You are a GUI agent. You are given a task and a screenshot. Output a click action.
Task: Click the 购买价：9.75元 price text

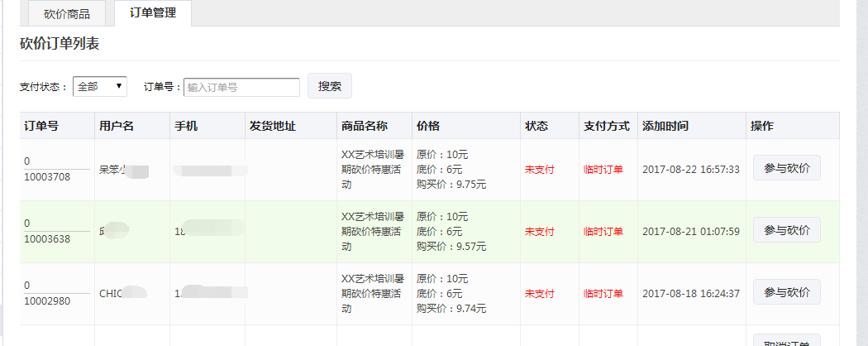coord(451,185)
